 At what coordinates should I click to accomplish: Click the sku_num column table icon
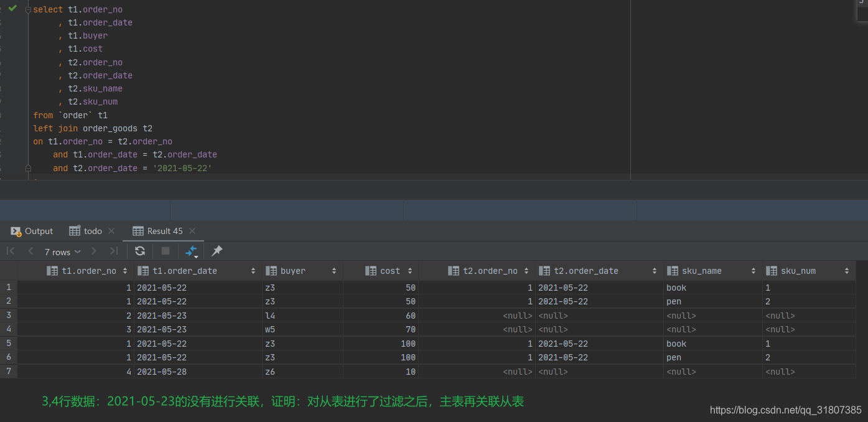[x=772, y=271]
